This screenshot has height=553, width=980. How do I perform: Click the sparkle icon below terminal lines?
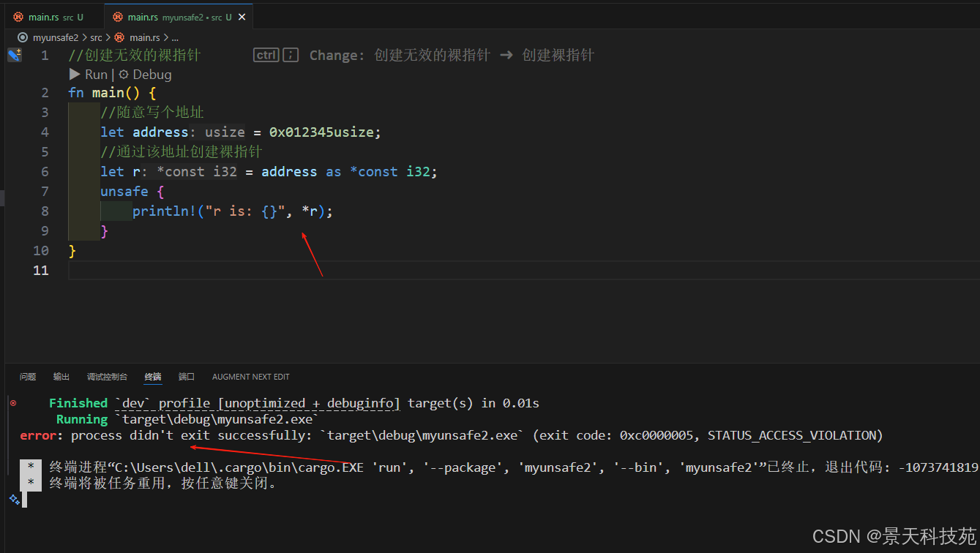[13, 499]
